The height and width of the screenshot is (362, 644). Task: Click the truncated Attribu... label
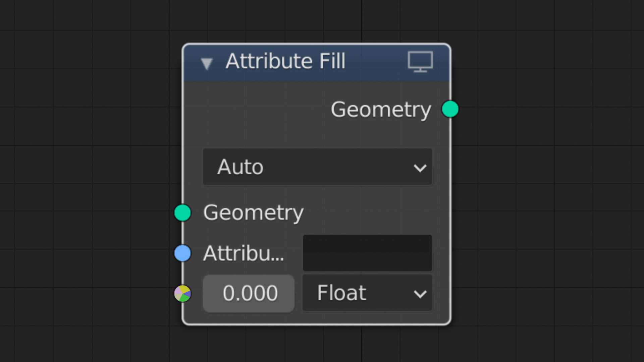pyautogui.click(x=244, y=253)
